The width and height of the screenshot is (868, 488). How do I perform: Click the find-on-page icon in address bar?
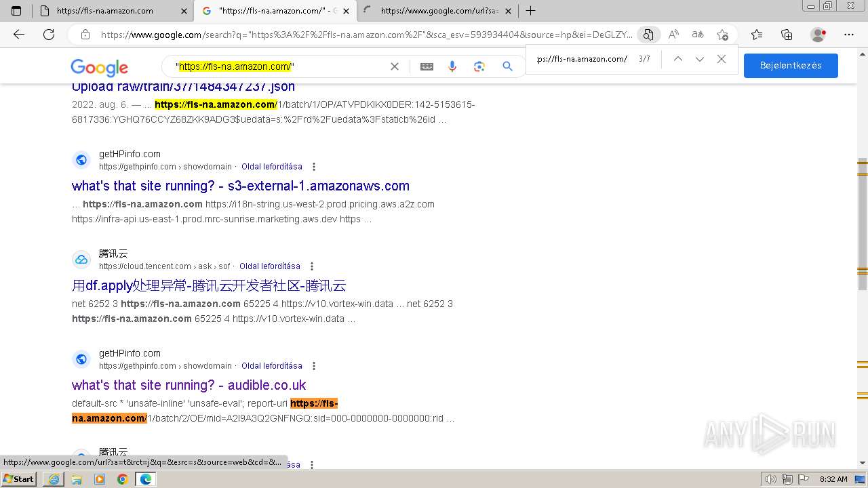click(x=648, y=35)
